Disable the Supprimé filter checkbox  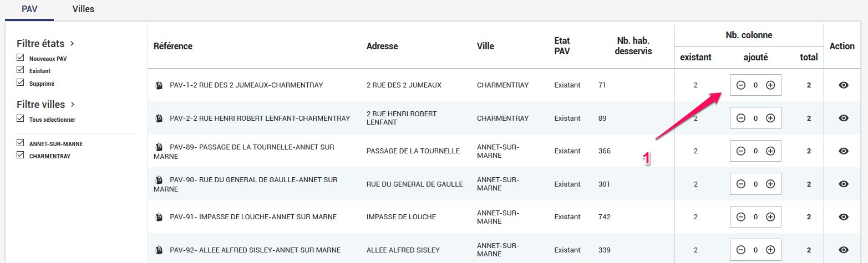(x=21, y=83)
